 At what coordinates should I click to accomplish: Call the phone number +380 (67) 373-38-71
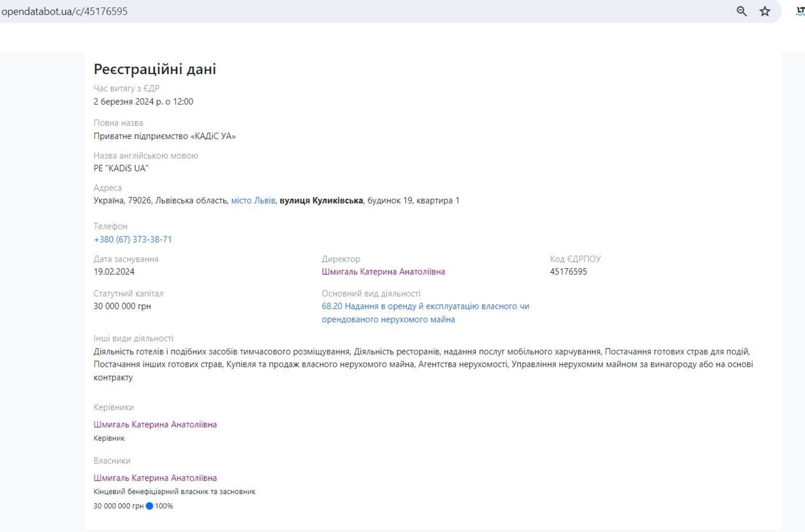133,239
